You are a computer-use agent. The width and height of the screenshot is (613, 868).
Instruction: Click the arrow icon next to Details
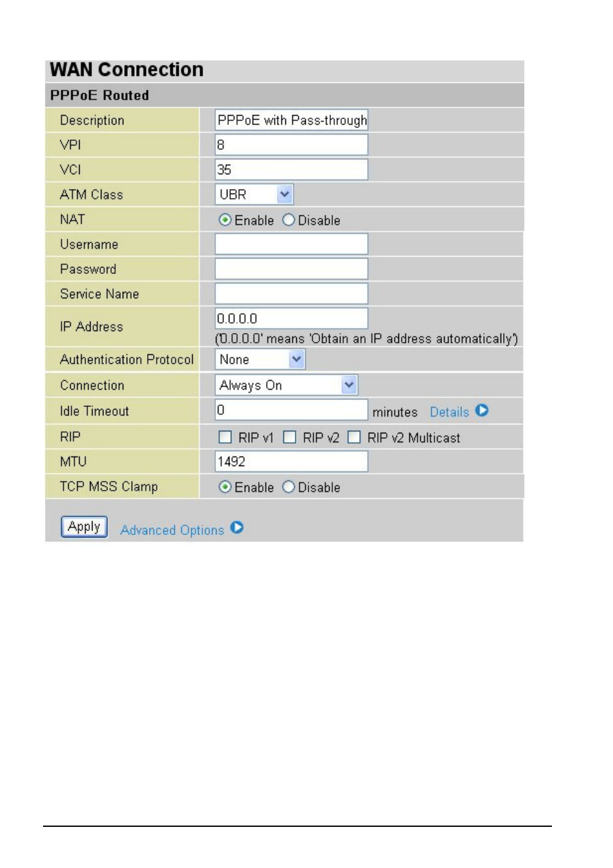point(482,410)
